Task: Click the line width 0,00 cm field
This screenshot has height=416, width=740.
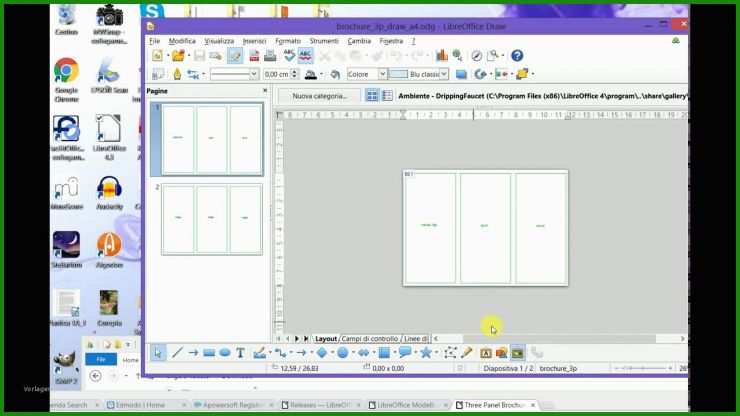Action: 277,74
